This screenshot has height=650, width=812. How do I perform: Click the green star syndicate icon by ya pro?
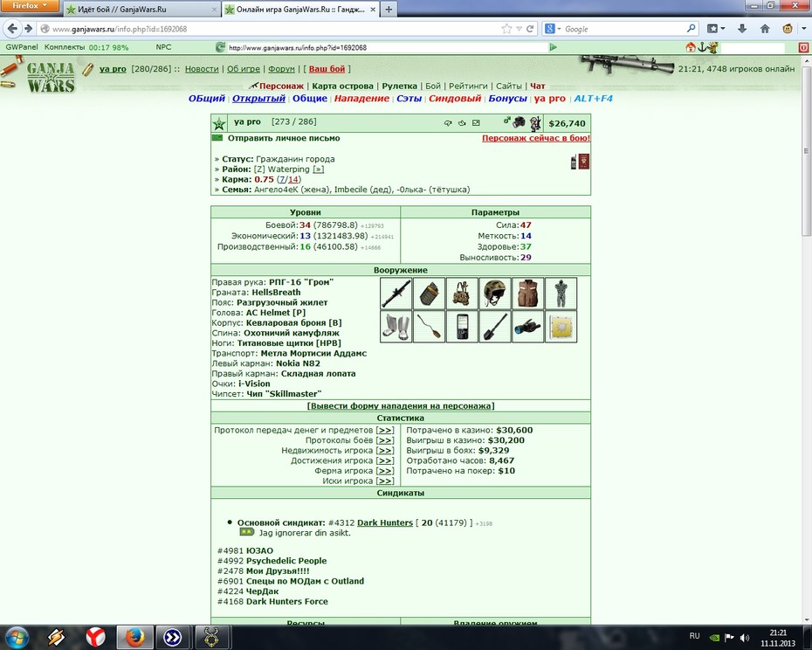(219, 123)
